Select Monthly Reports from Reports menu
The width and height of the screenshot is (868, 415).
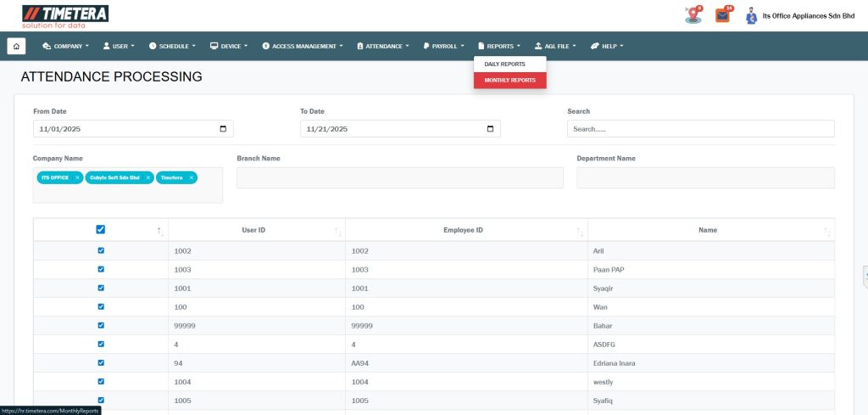point(509,81)
